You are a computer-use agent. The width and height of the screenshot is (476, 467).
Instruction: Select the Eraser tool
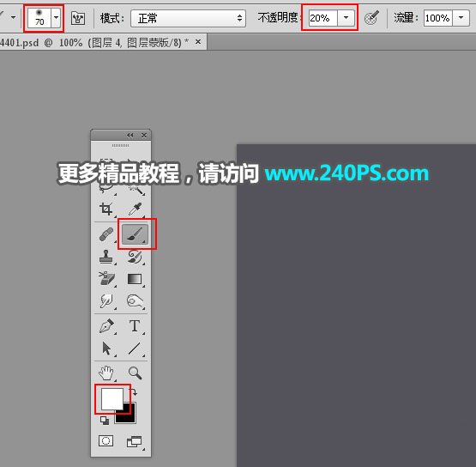[106, 279]
